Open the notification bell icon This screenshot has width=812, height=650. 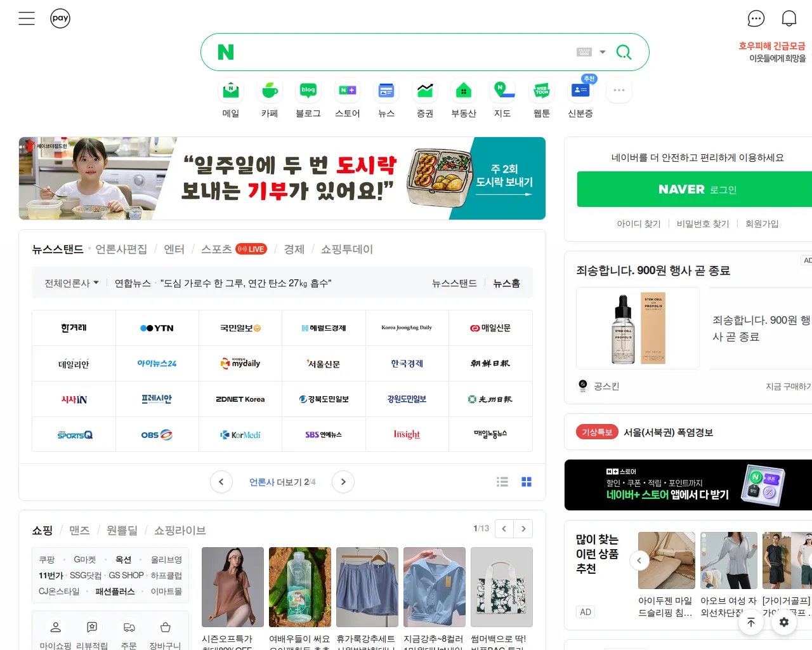point(789,18)
